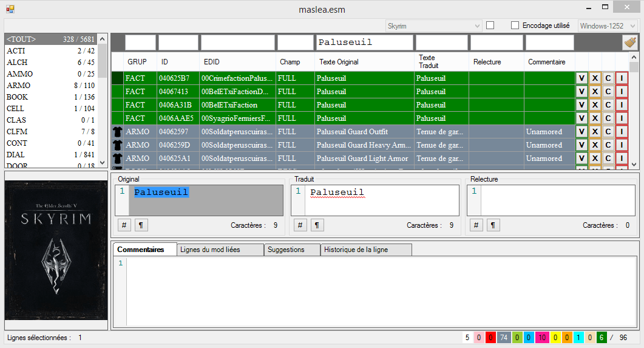644x348 pixels.
Task: Tick the unlabeled checkbox beside the Skyrim dropdown
Action: pos(490,26)
